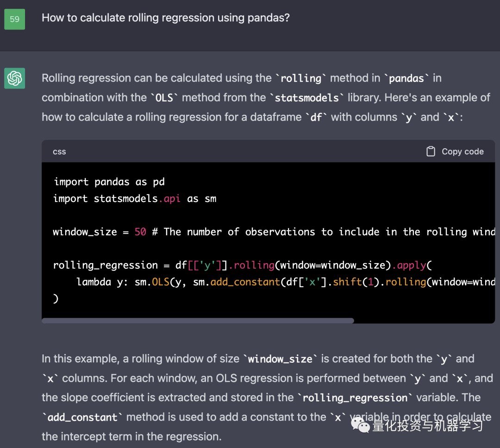Click the question "How to calculate rolling regression"

click(165, 18)
